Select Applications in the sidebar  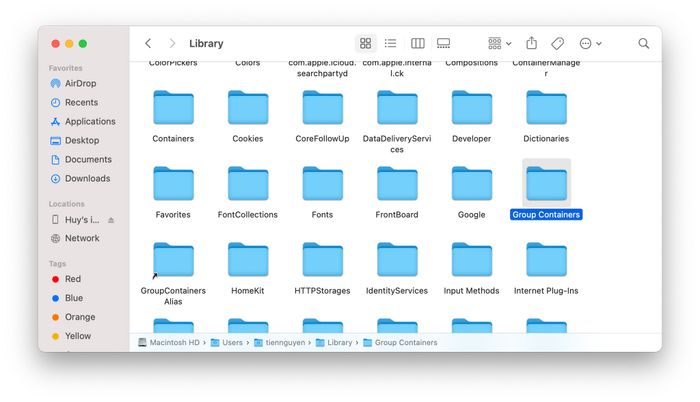pyautogui.click(x=89, y=121)
